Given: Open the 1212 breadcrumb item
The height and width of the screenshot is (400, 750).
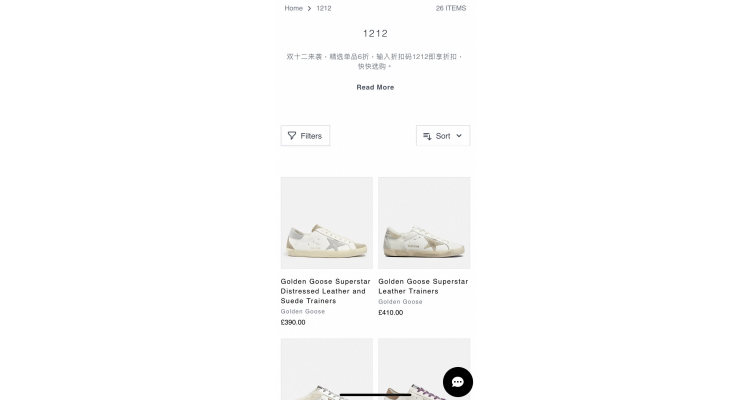Looking at the screenshot, I should click(324, 8).
